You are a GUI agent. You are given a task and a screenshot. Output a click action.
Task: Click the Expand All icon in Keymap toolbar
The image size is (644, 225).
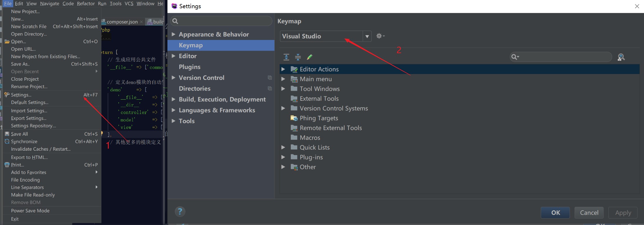(x=286, y=57)
